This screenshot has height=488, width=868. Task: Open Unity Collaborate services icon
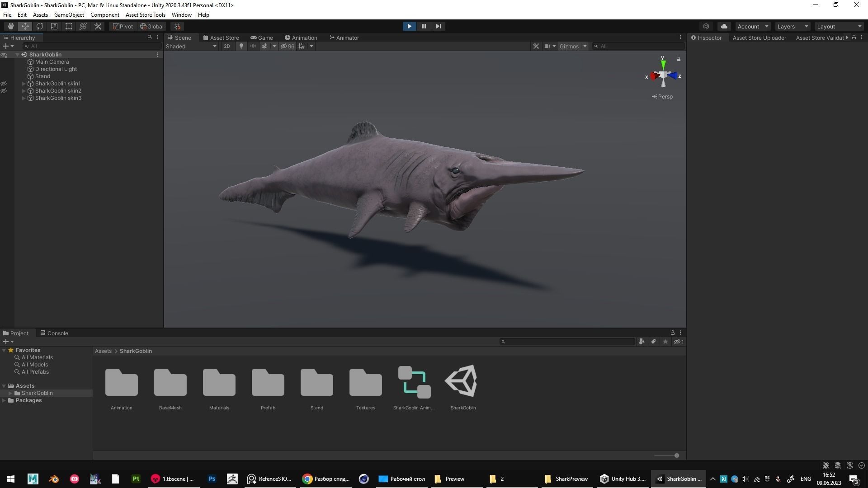(x=706, y=26)
